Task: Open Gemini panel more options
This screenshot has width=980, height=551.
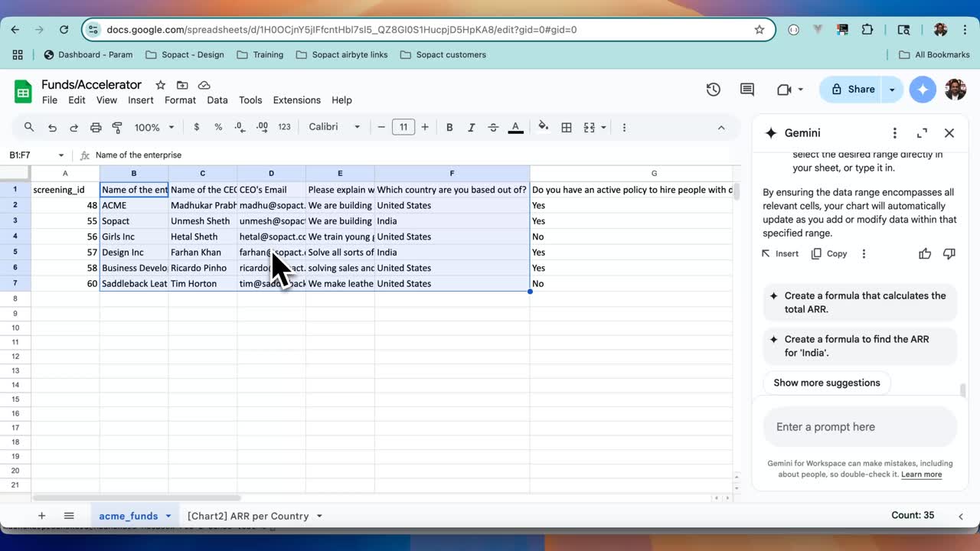Action: [894, 133]
